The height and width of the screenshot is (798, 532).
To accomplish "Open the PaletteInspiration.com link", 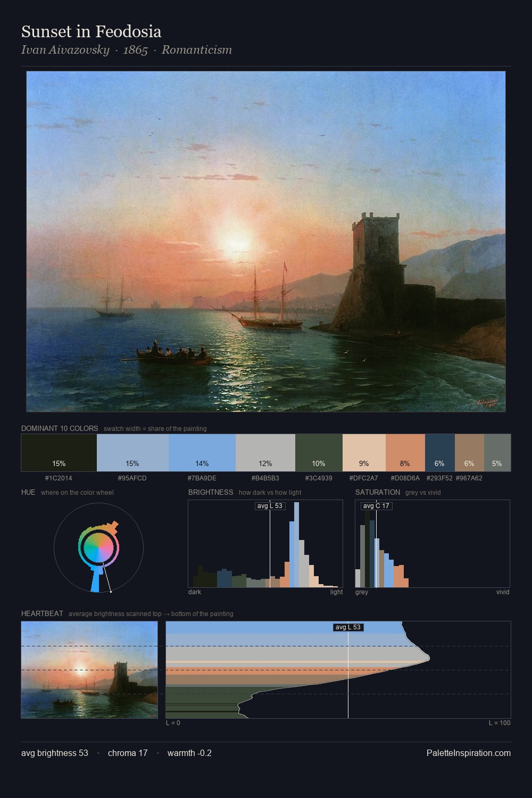I will [x=469, y=753].
